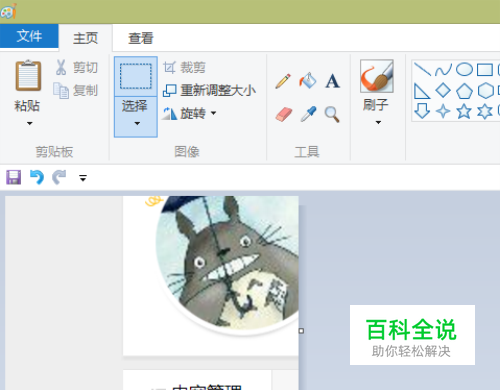Select the Rectangle shape

pyautogui.click(x=485, y=70)
